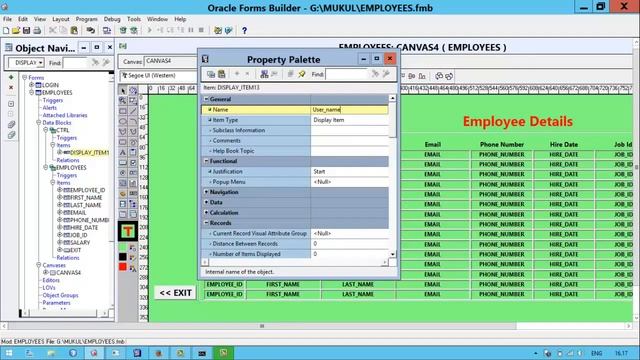This screenshot has height=360, width=640.
Task: Select the Popup Menu property row
Action: [295, 182]
